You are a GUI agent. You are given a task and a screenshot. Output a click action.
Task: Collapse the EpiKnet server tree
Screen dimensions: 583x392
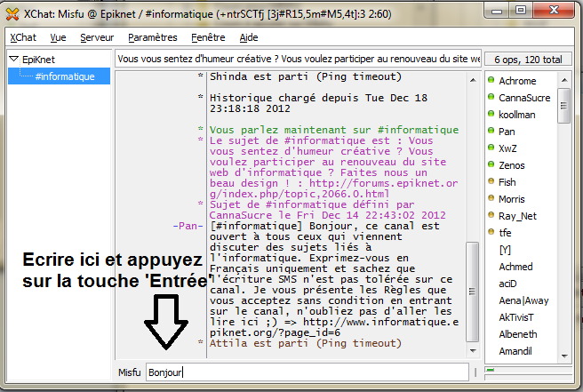coord(13,59)
